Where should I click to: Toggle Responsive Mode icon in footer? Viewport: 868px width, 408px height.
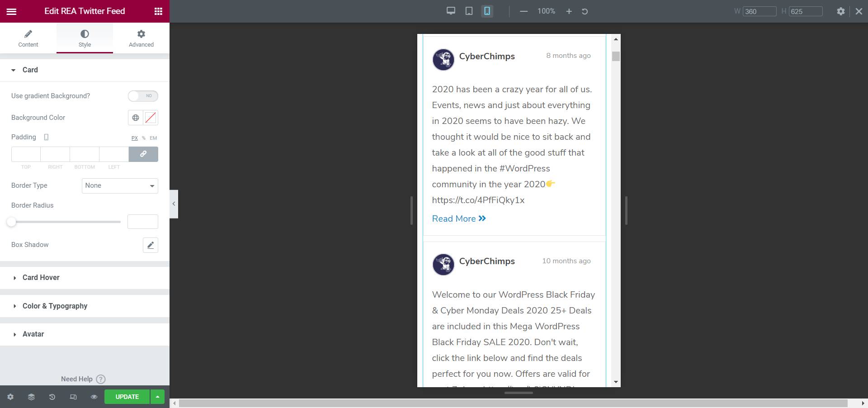point(73,397)
